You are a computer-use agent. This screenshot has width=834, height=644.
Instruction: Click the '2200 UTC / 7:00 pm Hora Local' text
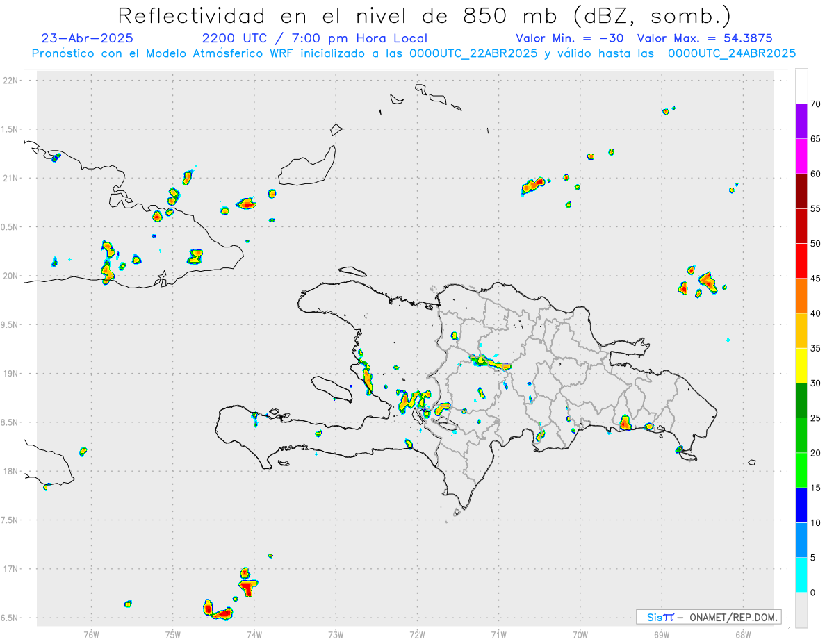[315, 38]
